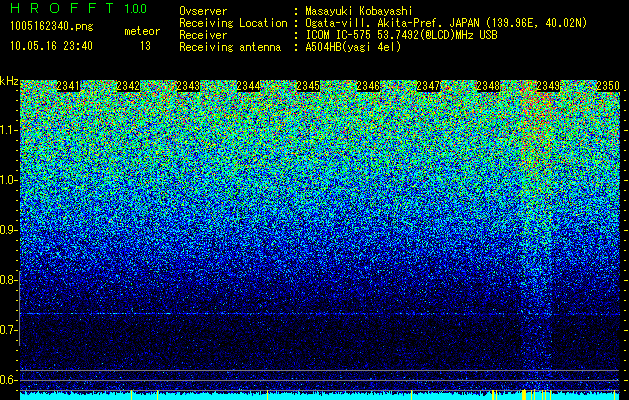Click the 0.7 kHz axis label
This screenshot has height=400, width=629.
(8, 330)
